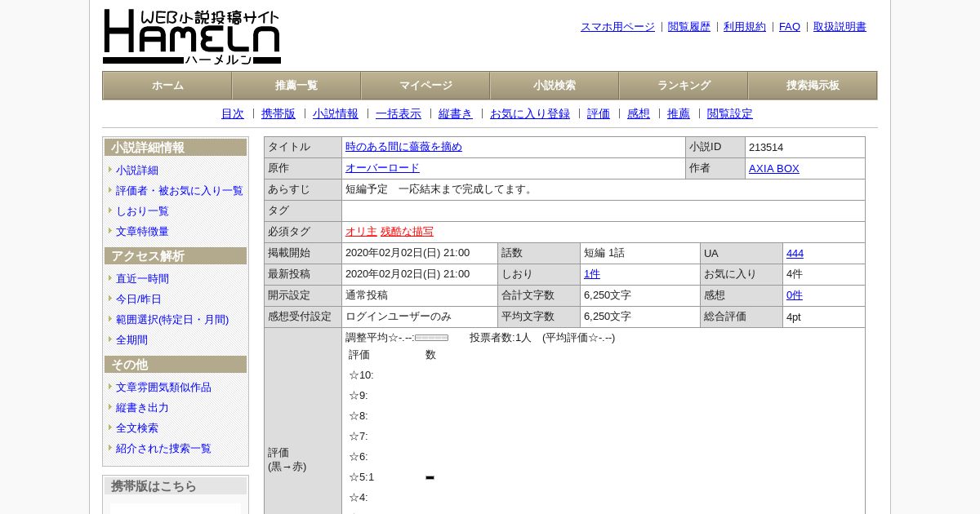Screen dimensions: 980x514
Task: Open author AXIA BOX link
Action: tap(774, 168)
